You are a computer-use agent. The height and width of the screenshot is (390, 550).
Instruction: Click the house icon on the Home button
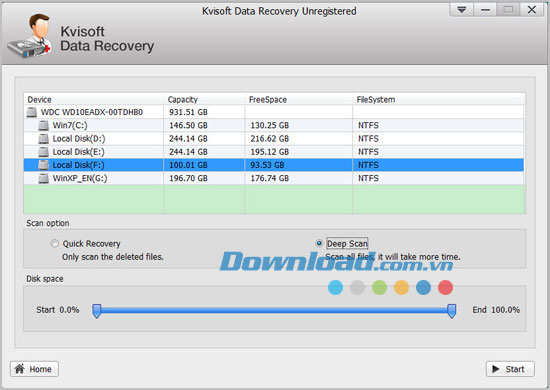(20, 369)
